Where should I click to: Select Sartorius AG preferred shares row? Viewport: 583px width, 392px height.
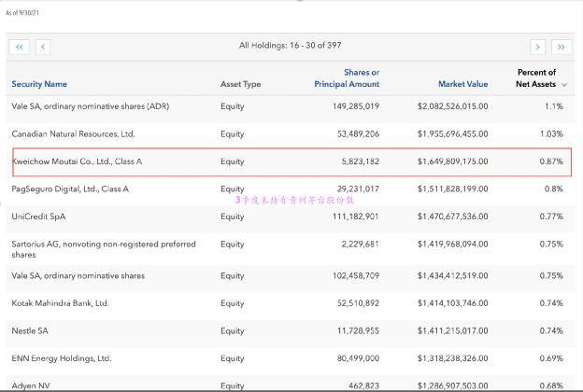[x=291, y=249]
